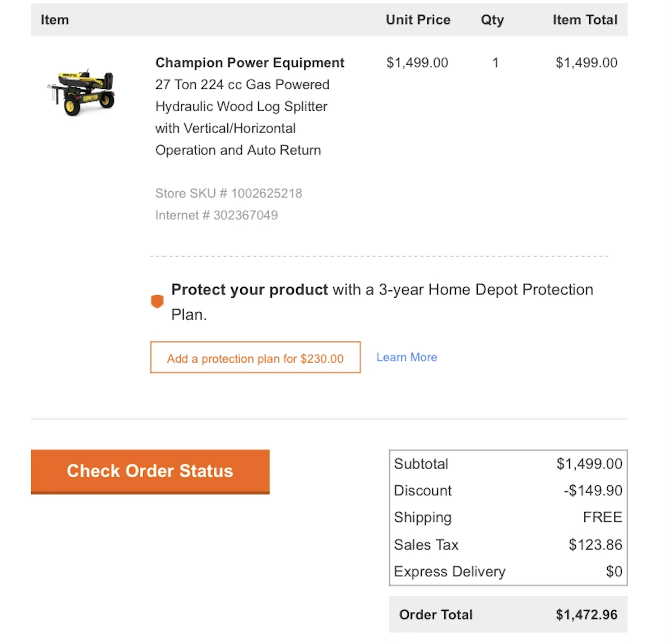Image resolution: width=668 pixels, height=644 pixels.
Task: Click the Item Total column header
Action: click(x=585, y=20)
